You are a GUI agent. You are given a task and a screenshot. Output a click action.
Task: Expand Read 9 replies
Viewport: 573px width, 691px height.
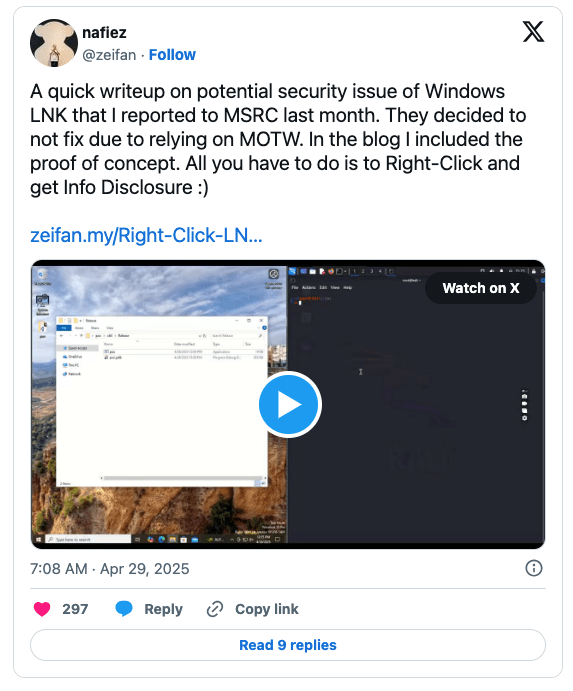[x=288, y=645]
